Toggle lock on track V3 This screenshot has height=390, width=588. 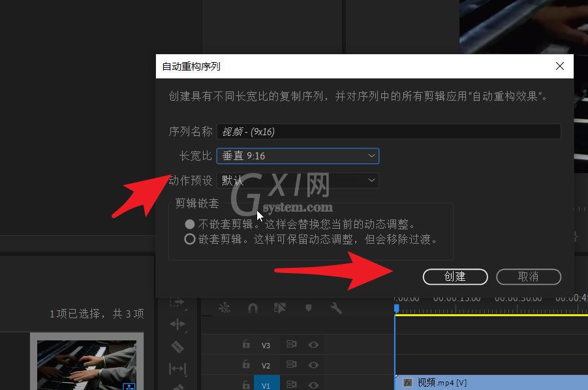[246, 344]
